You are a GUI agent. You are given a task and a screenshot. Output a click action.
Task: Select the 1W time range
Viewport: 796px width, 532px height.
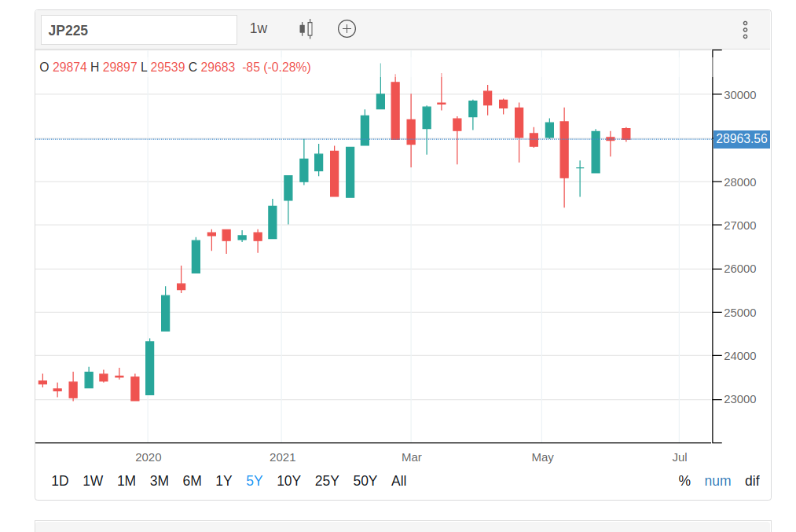(93, 481)
